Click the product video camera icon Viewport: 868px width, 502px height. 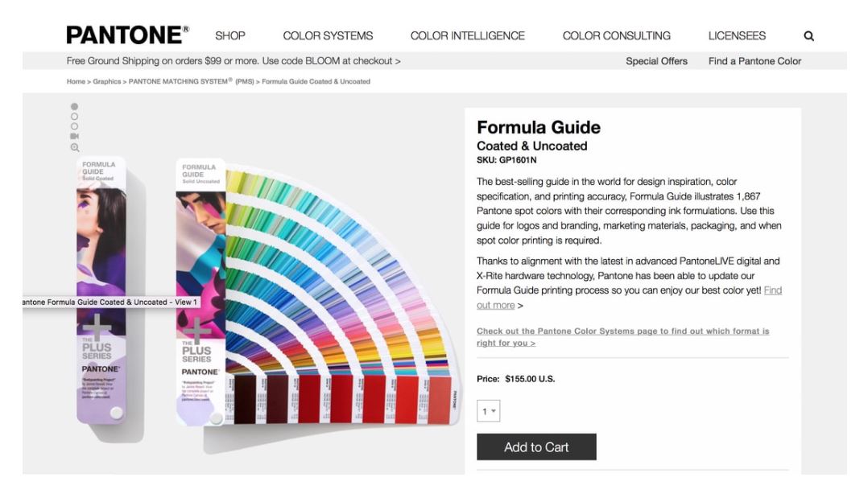point(75,137)
